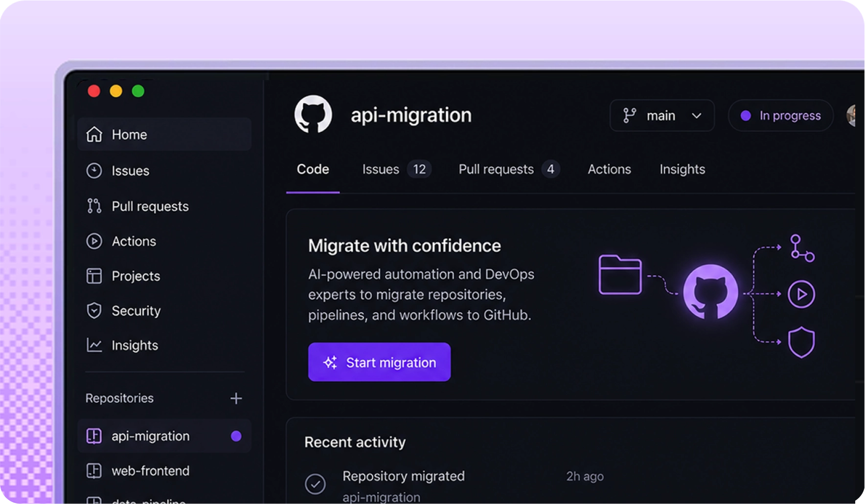Open the Actions tab in the repository header
The height and width of the screenshot is (504, 865).
point(609,169)
